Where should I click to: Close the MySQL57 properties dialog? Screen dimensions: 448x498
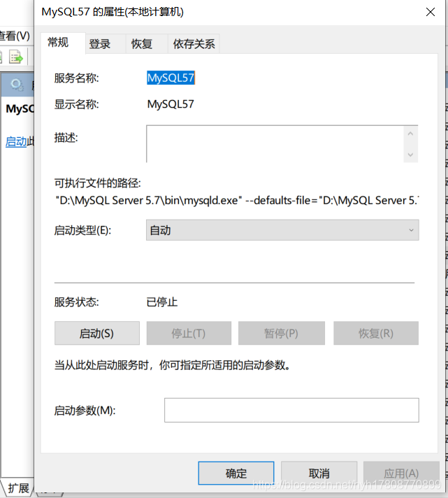coord(431,12)
